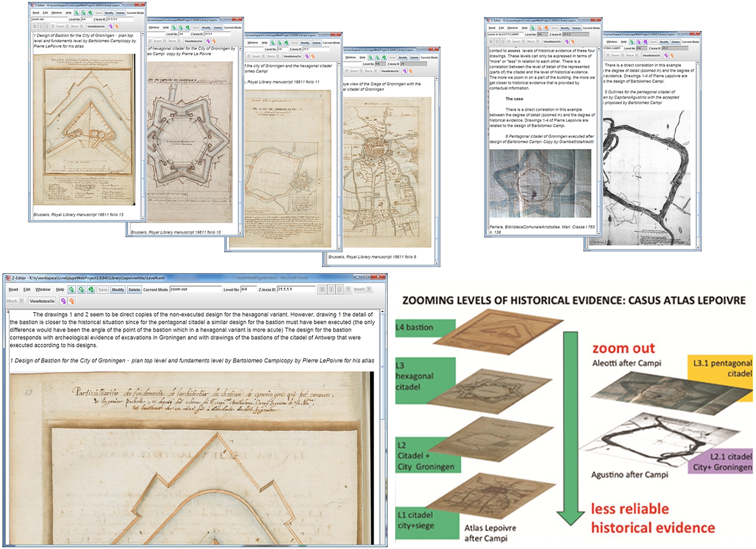Click the L2.1 citadel City+ Groningen purple label

(720, 462)
